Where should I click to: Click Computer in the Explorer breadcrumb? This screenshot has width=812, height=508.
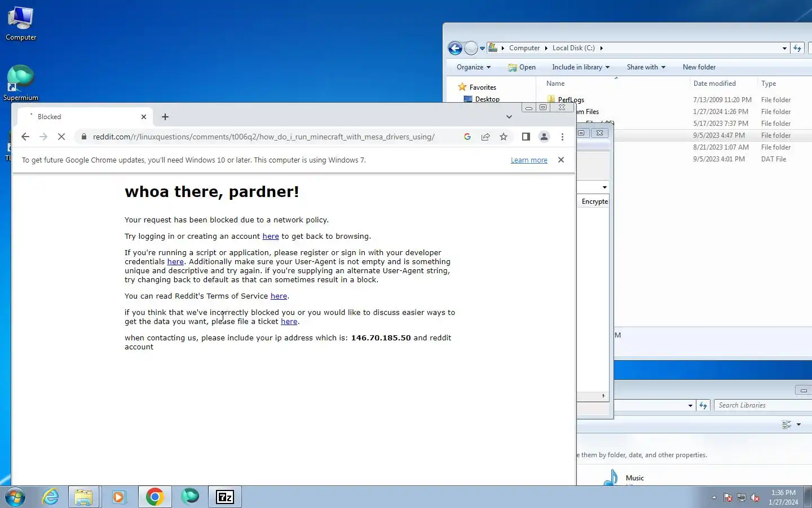524,48
